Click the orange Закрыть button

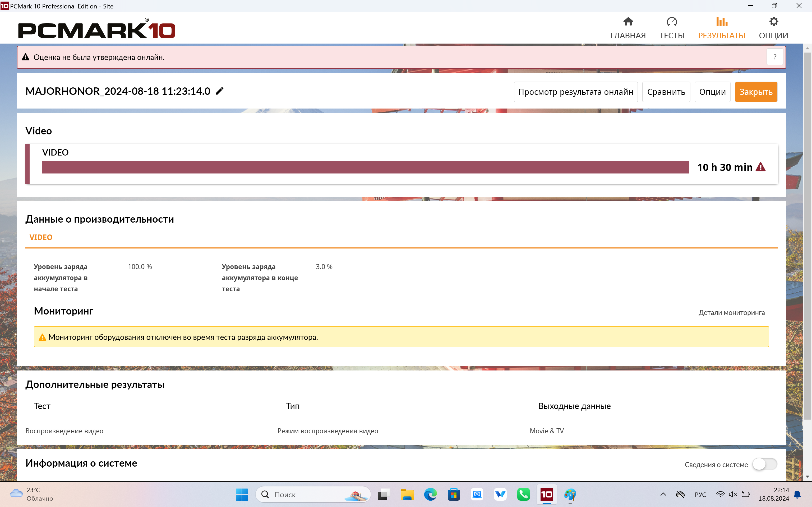coord(756,92)
